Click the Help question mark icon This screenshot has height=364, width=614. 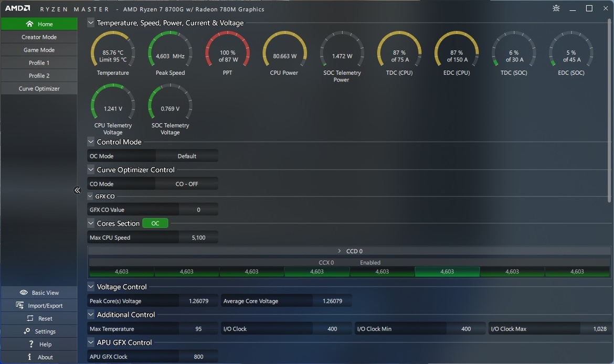(31, 344)
